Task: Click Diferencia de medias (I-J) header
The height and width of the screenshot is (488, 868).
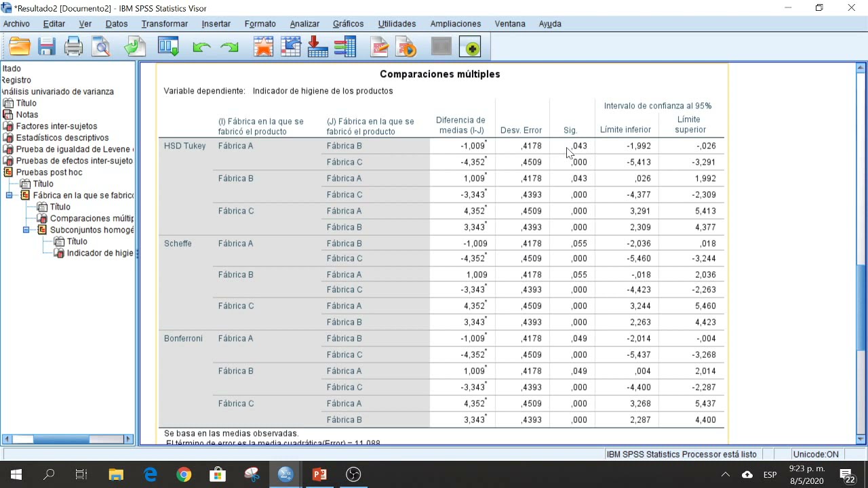Action: (460, 125)
